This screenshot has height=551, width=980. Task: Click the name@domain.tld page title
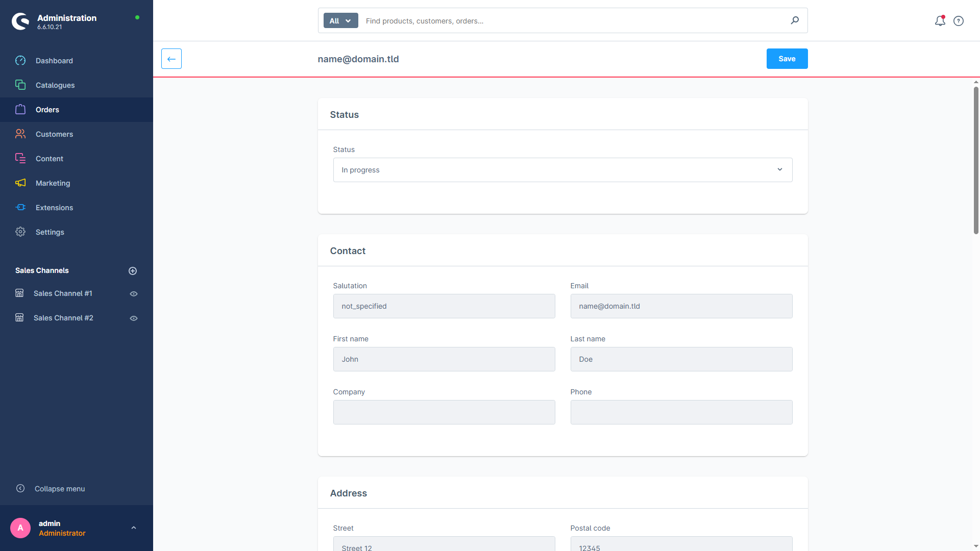point(358,59)
